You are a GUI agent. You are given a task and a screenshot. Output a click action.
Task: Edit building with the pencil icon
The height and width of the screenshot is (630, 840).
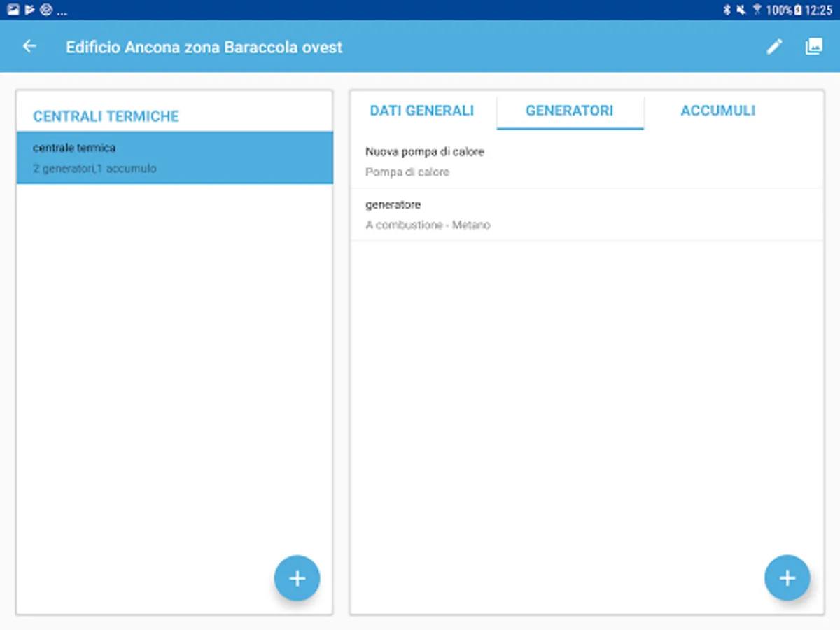pos(773,47)
